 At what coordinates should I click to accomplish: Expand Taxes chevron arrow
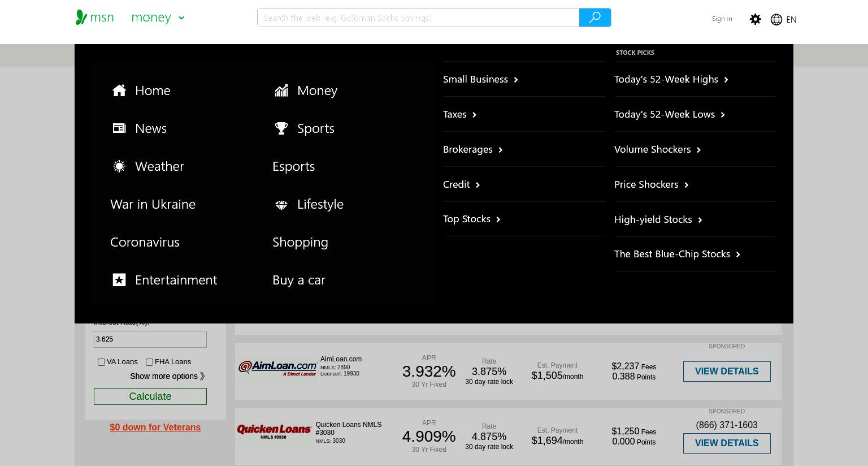[x=475, y=115]
